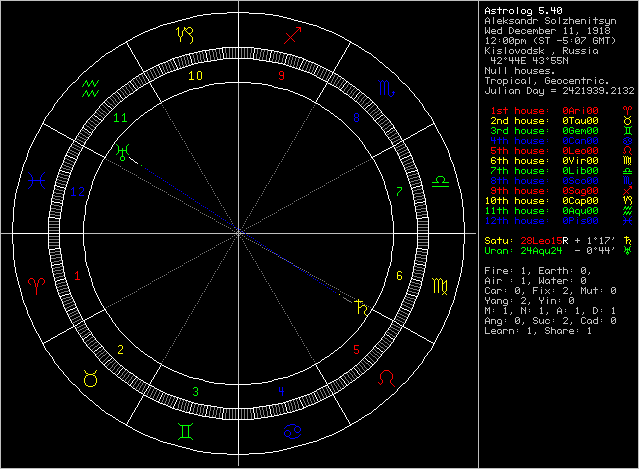The image size is (639, 469).
Task: Click the house number 7 label
Action: 399,191
